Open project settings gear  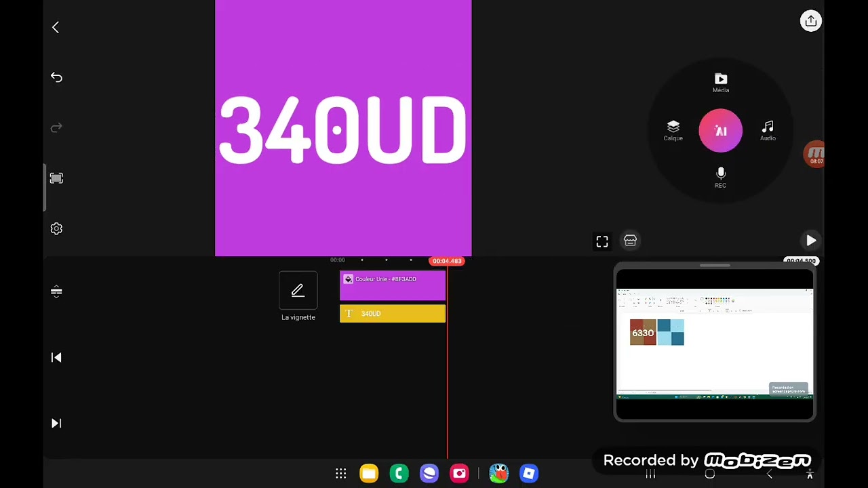(x=56, y=229)
